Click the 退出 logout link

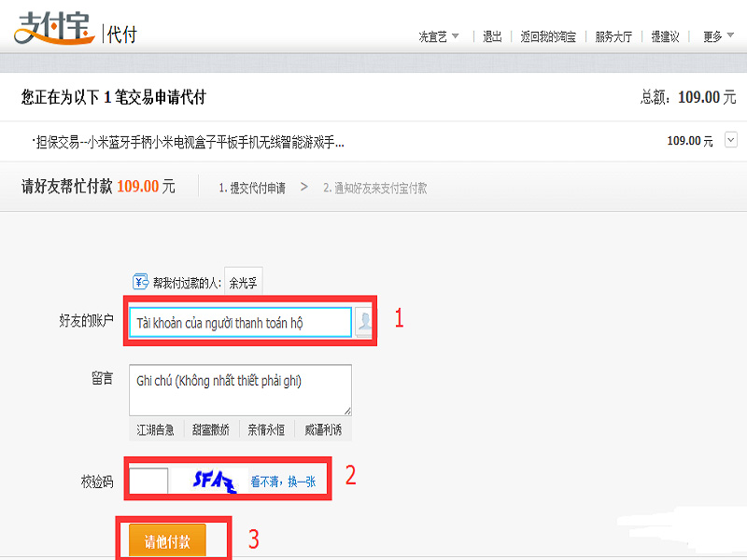492,36
